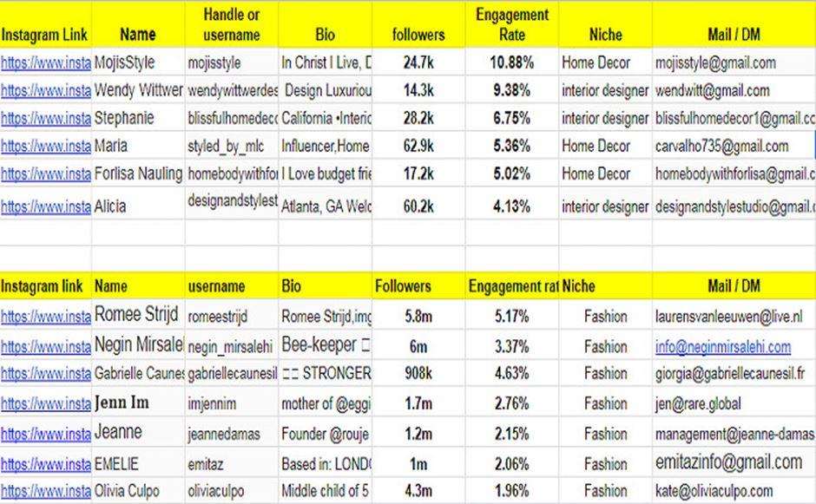The width and height of the screenshot is (816, 504).
Task: Click the carvalho735@gmail.com cell
Action: 722,146
